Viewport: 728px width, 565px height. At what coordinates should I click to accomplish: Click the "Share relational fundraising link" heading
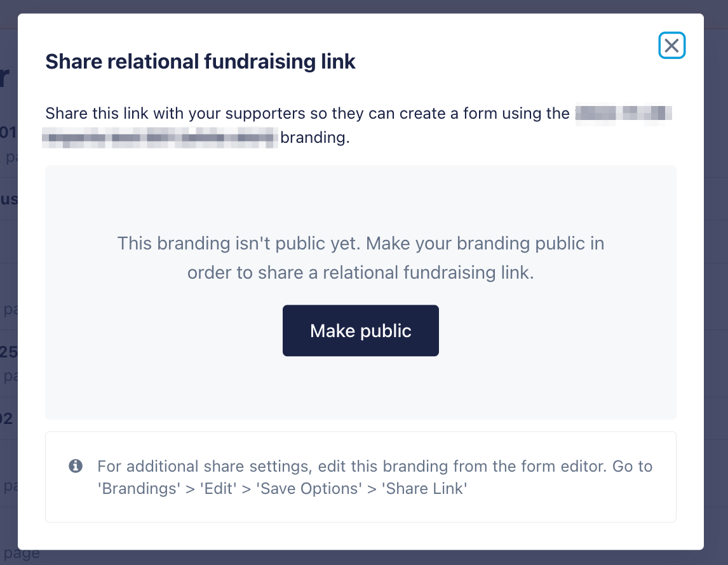(x=200, y=62)
